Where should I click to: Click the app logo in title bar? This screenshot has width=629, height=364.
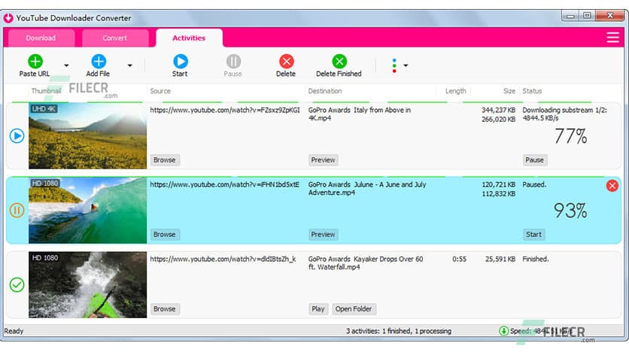[8, 18]
